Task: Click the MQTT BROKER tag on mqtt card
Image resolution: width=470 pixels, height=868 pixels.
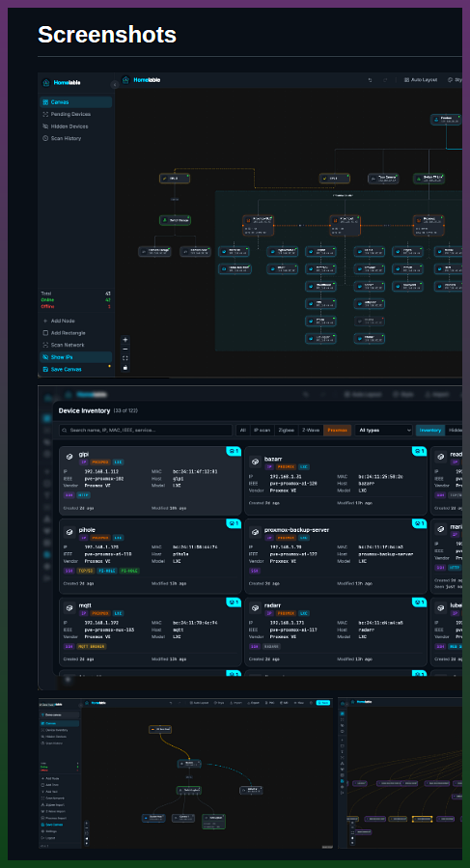Action: [92, 646]
